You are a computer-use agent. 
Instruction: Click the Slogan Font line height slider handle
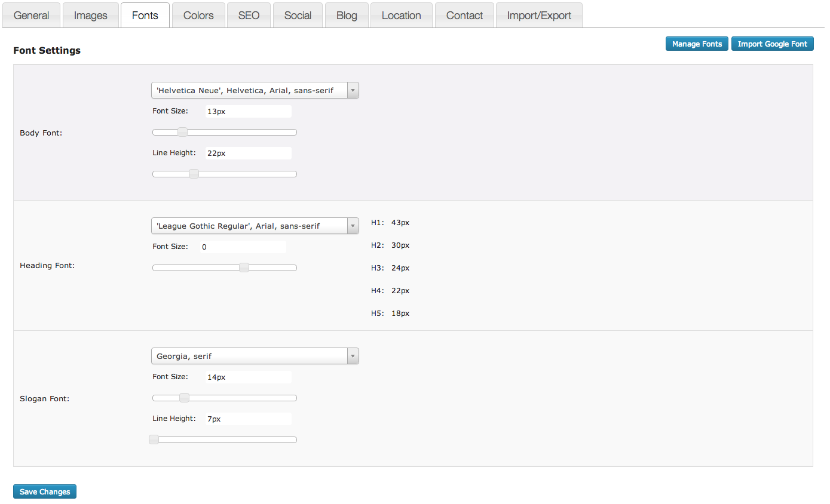point(154,440)
